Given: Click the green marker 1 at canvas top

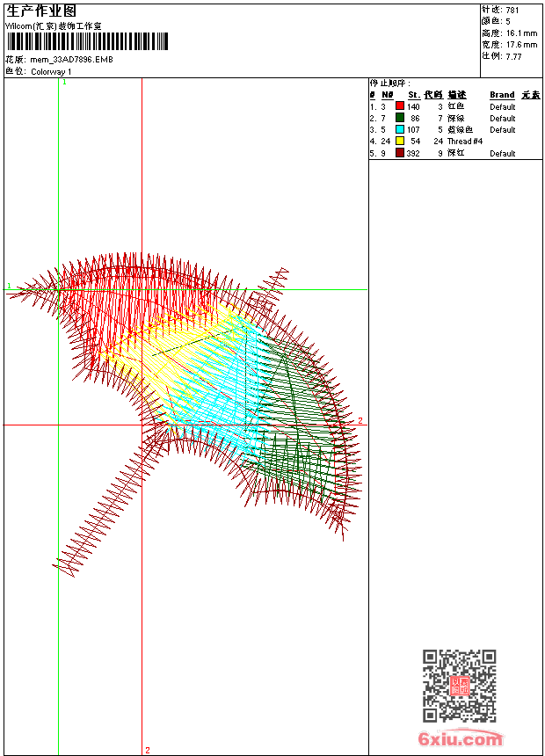Looking at the screenshot, I should (64, 82).
